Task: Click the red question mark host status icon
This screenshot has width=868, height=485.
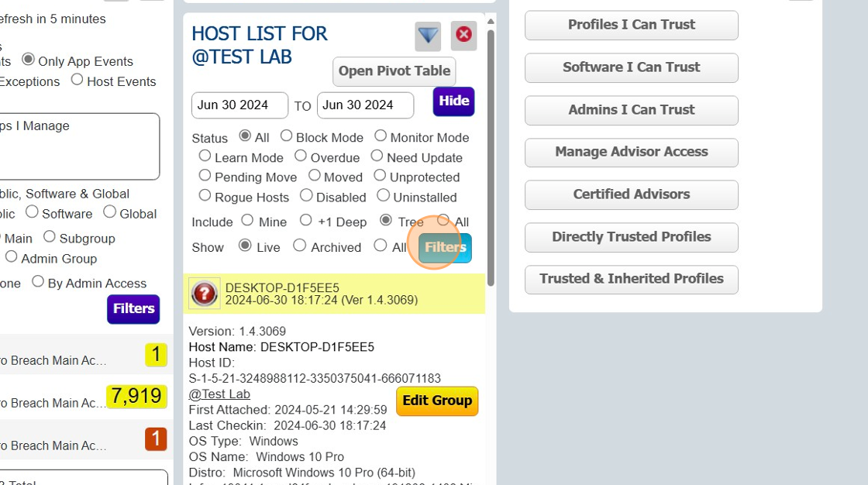Action: 205,293
